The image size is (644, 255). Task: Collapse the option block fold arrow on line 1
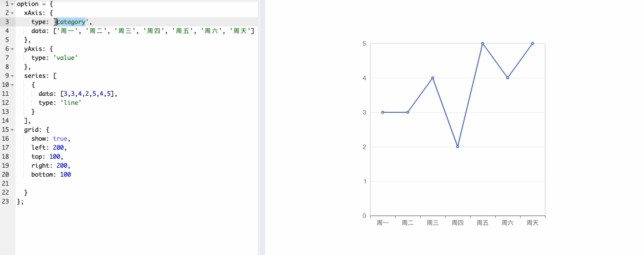[12, 4]
